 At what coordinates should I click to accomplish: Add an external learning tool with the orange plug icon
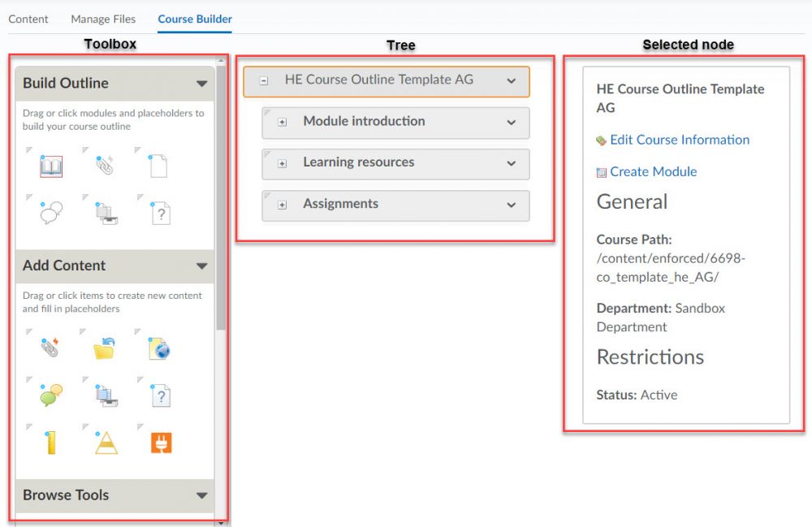pyautogui.click(x=161, y=443)
